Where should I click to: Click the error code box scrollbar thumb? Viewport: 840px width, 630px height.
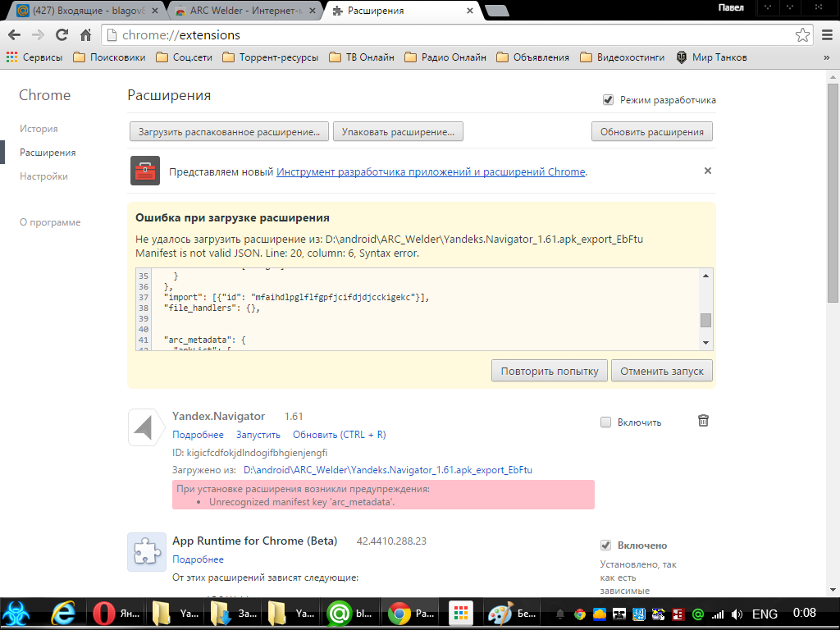coord(705,320)
